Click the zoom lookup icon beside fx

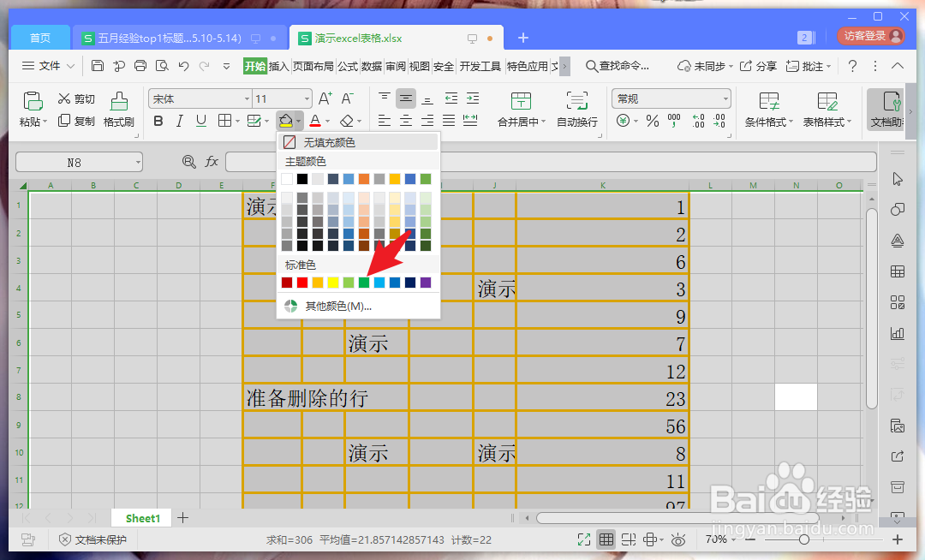click(x=188, y=162)
